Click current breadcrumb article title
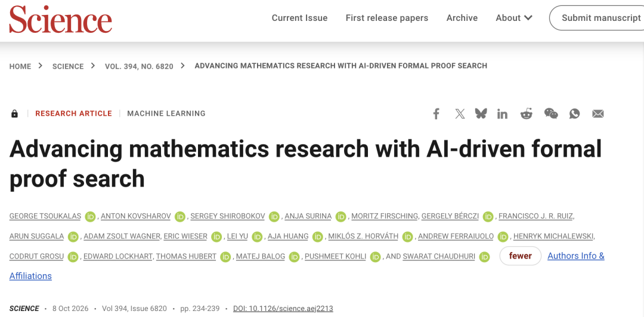 pyautogui.click(x=341, y=66)
